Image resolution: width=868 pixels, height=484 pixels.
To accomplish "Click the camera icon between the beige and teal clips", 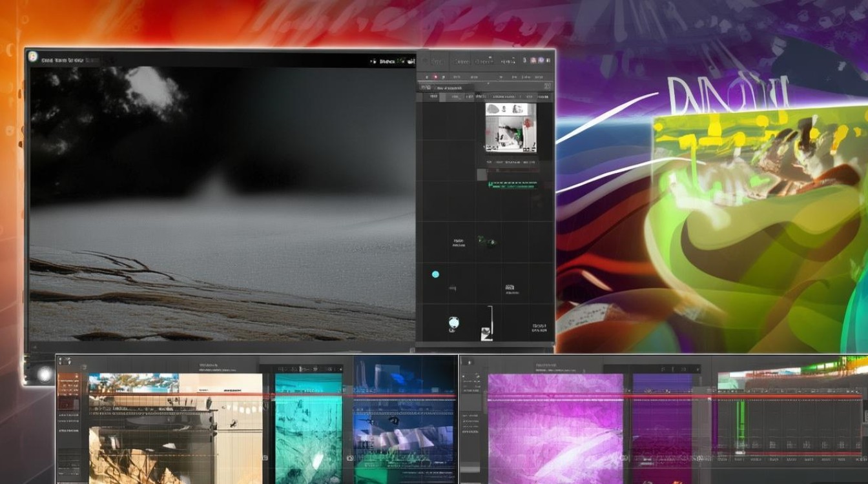I will [265, 458].
